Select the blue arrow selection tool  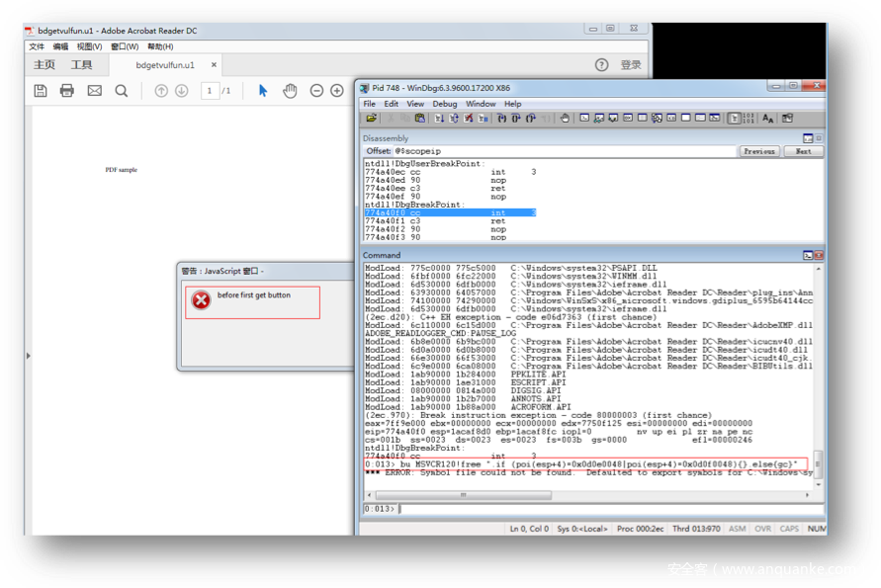tap(262, 90)
